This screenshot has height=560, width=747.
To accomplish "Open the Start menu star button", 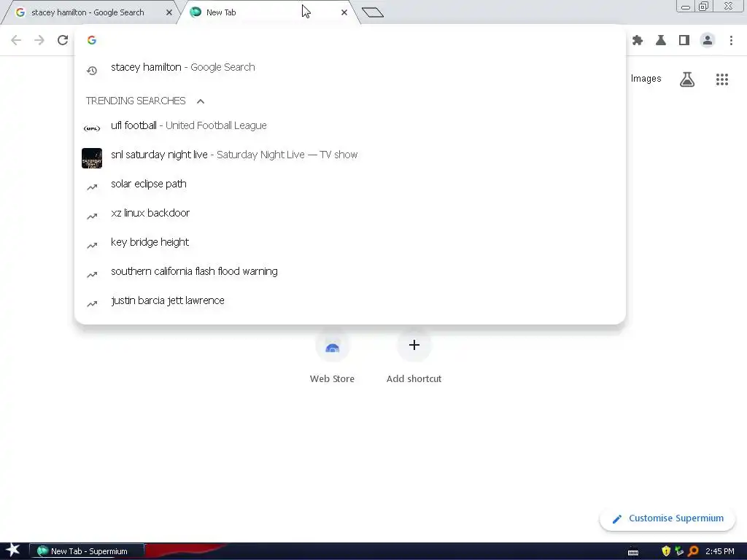I will (13, 551).
